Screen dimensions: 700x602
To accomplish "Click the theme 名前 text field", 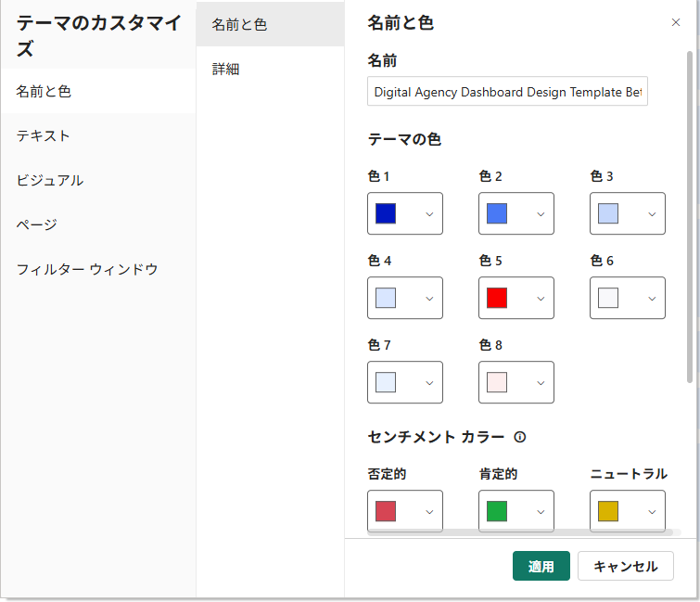I will 507,92.
